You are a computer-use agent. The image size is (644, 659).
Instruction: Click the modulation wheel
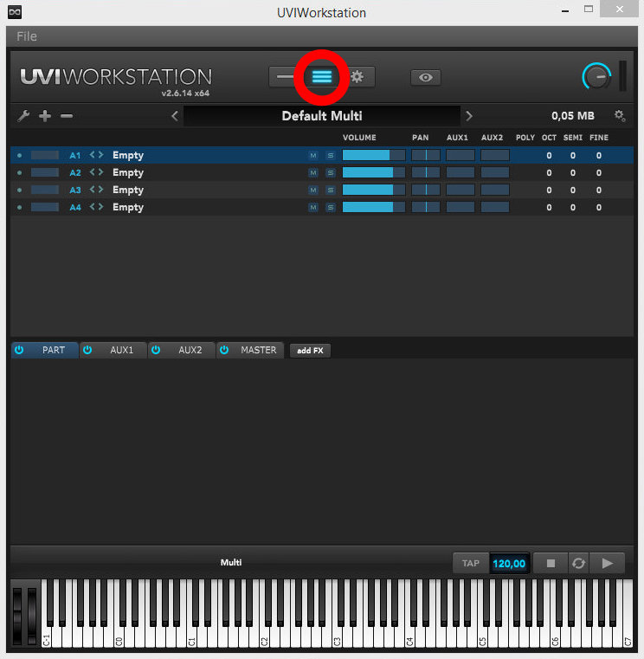click(32, 616)
